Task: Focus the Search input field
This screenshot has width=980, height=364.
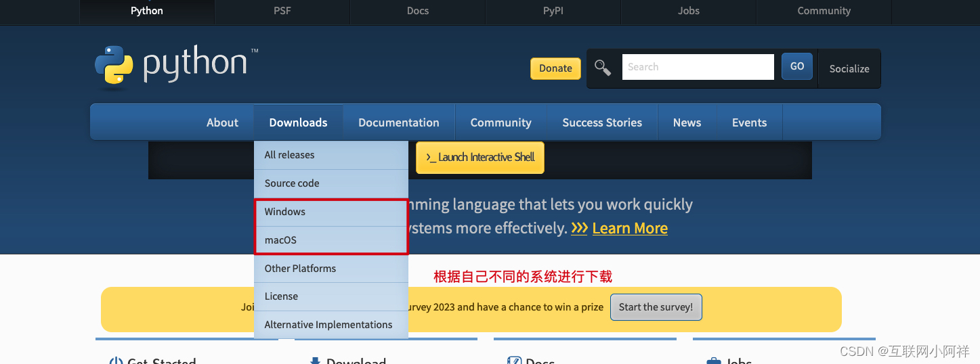Action: point(698,67)
